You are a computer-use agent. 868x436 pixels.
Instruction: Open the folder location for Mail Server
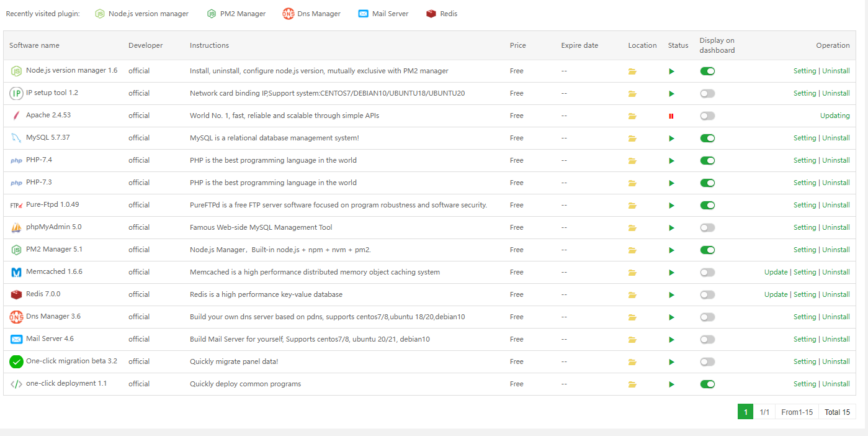pyautogui.click(x=632, y=340)
